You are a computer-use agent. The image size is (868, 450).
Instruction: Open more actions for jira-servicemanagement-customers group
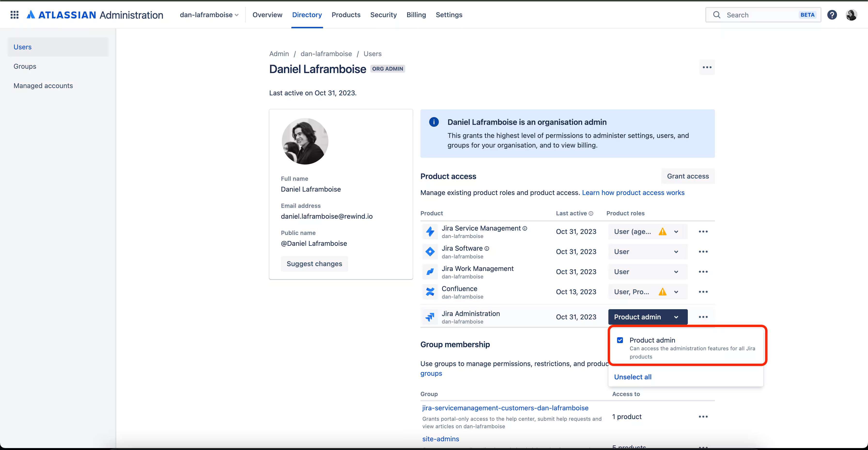pyautogui.click(x=703, y=417)
